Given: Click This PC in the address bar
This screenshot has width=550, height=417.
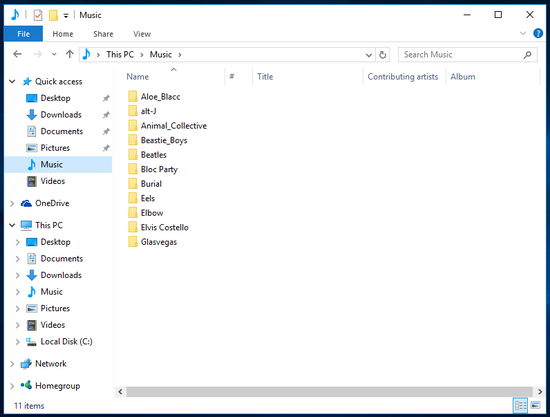Looking at the screenshot, I should [120, 54].
